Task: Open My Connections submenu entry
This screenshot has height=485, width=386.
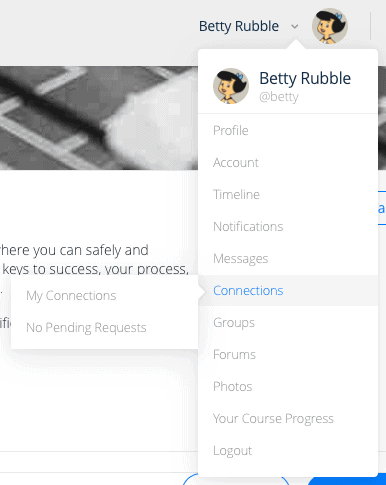Action: (x=104, y=296)
